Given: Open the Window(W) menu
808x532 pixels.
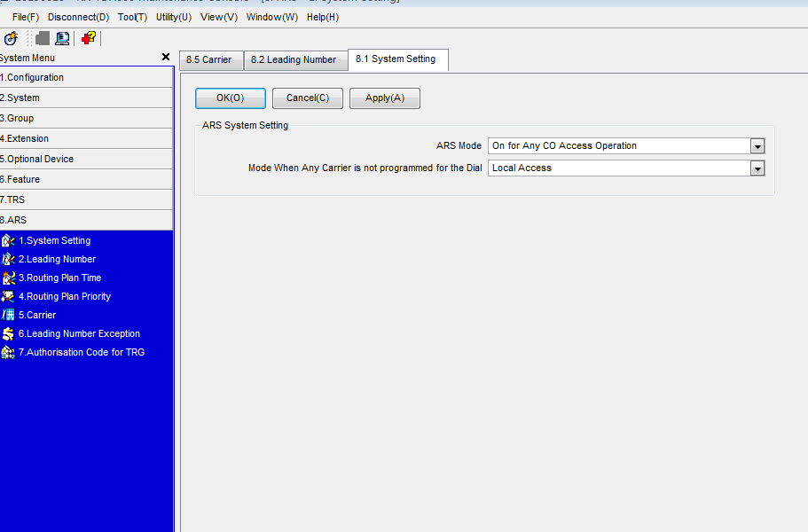Looking at the screenshot, I should [x=272, y=17].
